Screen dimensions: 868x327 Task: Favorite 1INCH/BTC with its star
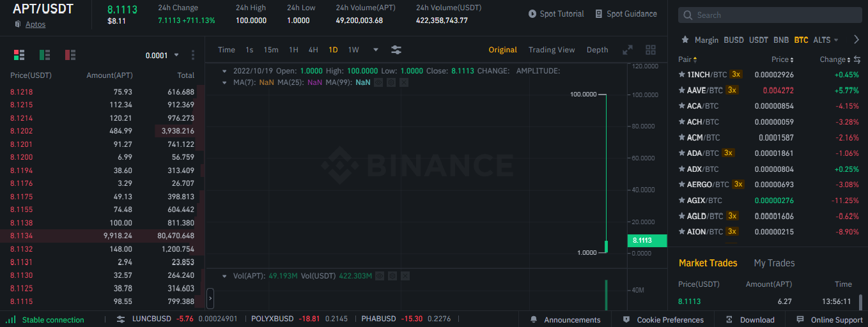coord(681,75)
